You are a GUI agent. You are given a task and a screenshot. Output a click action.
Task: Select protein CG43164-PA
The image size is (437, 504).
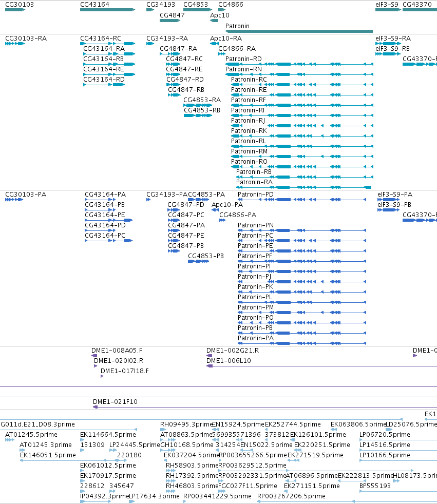(x=105, y=195)
